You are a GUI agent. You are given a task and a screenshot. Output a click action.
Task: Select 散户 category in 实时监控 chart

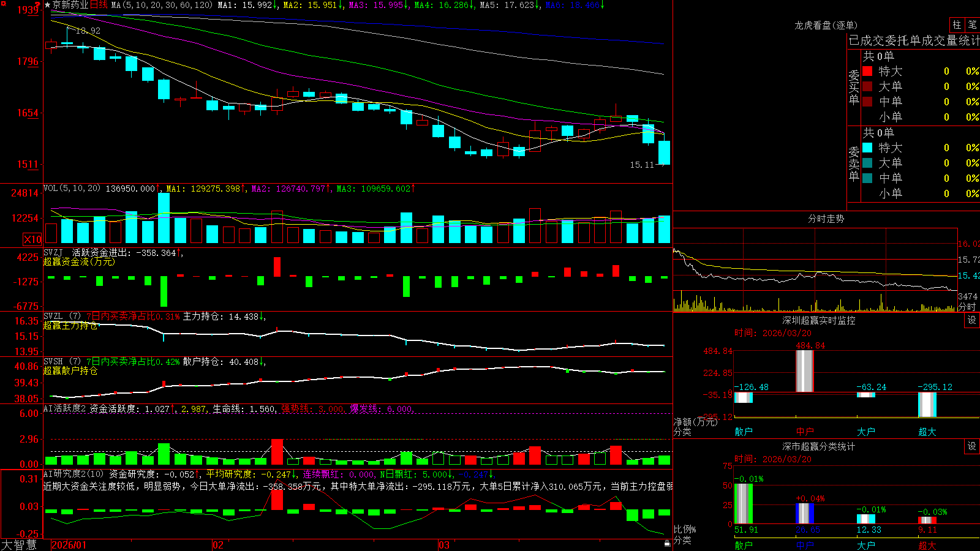744,432
